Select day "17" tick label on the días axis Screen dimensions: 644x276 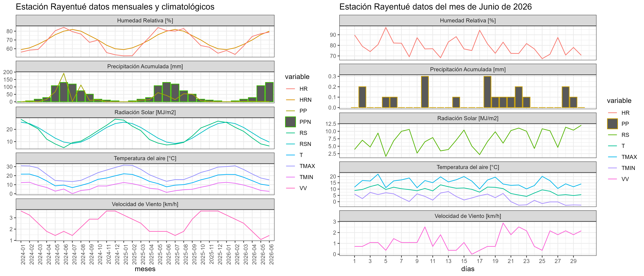[480, 261]
